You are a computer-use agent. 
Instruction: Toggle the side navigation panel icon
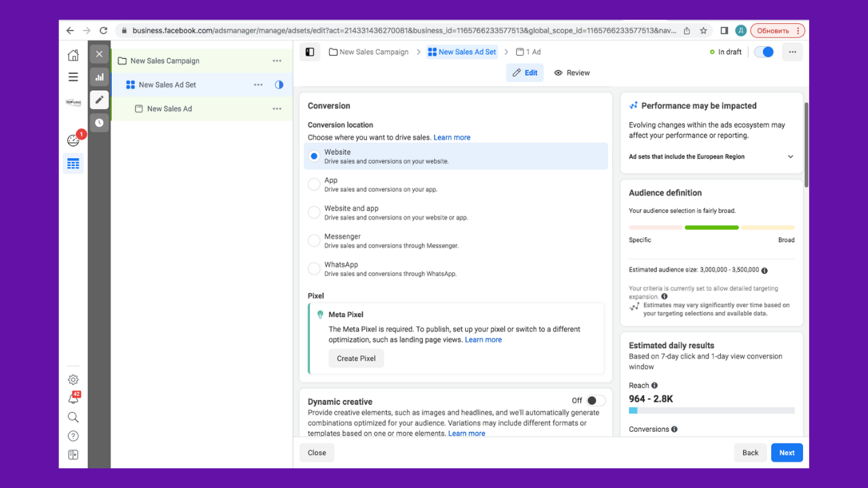pyautogui.click(x=310, y=52)
